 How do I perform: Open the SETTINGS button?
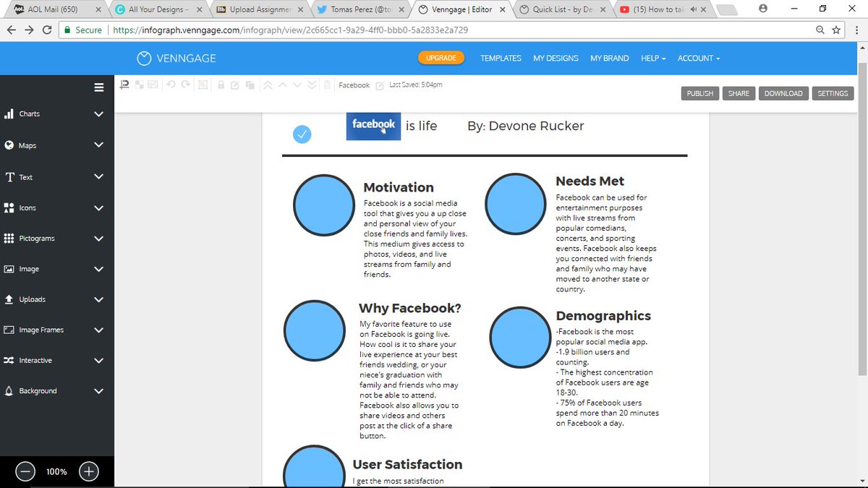coord(833,93)
